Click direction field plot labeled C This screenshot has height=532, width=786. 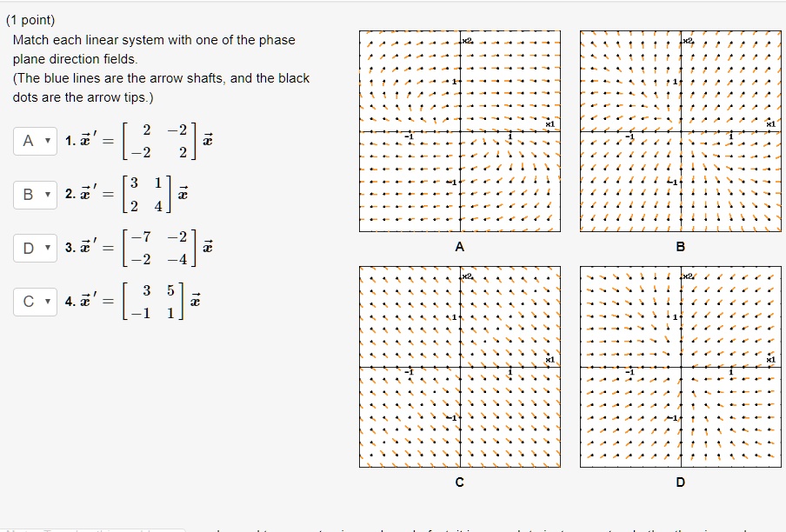[458, 365]
